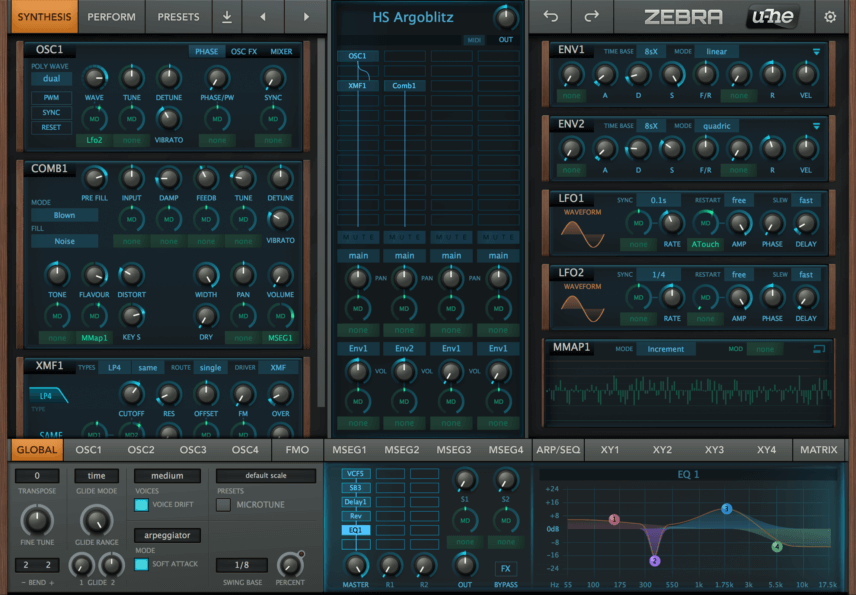Open the ARP/SEQ tab
This screenshot has width=856, height=595.
558,450
